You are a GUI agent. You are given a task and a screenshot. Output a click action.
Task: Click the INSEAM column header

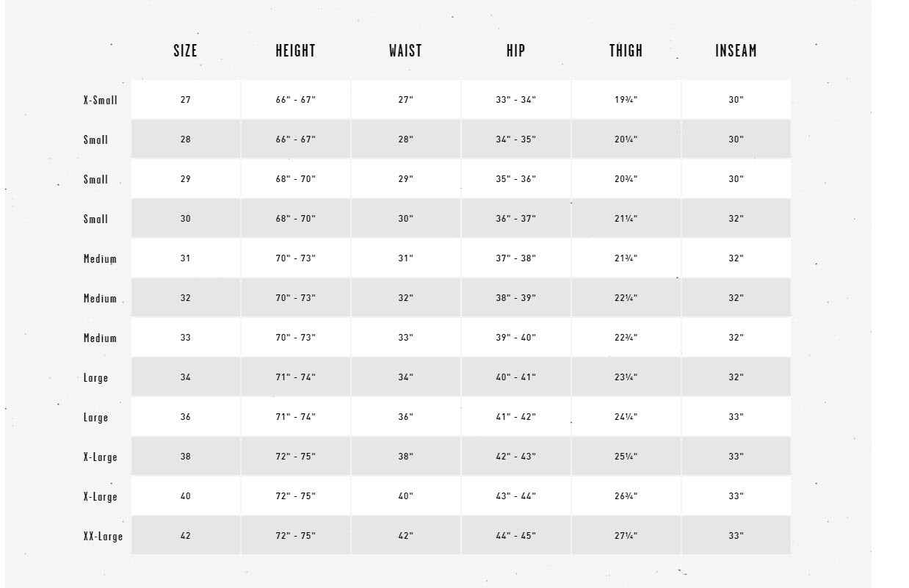coord(736,51)
